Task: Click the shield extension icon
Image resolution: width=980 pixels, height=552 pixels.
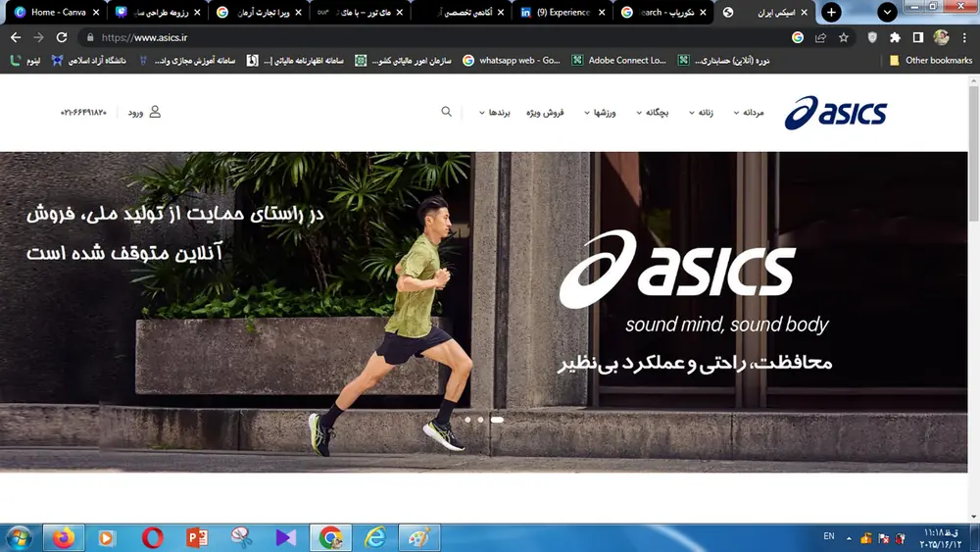Action: [872, 37]
